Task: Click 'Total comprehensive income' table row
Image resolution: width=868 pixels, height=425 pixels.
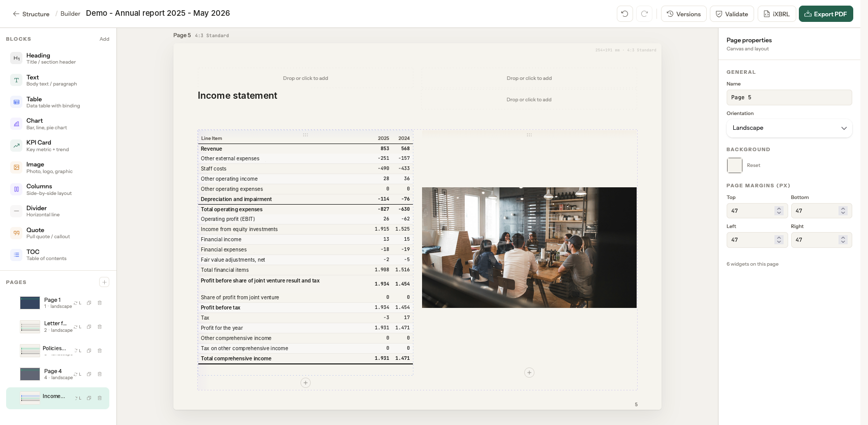Action: tap(305, 358)
